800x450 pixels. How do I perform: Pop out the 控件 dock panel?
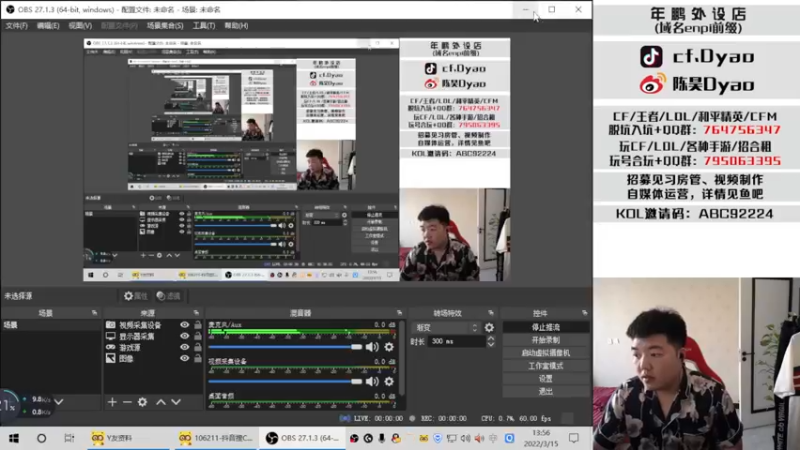[585, 313]
